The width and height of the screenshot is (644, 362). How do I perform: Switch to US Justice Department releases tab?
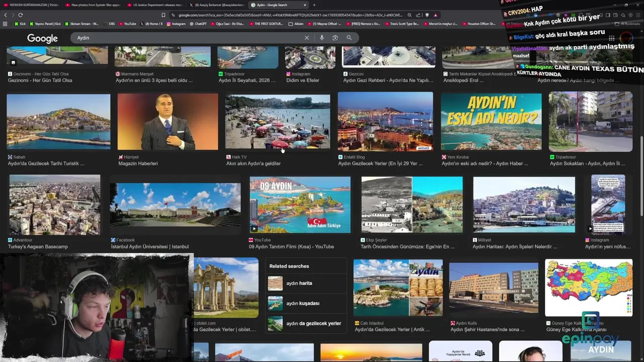pyautogui.click(x=155, y=5)
